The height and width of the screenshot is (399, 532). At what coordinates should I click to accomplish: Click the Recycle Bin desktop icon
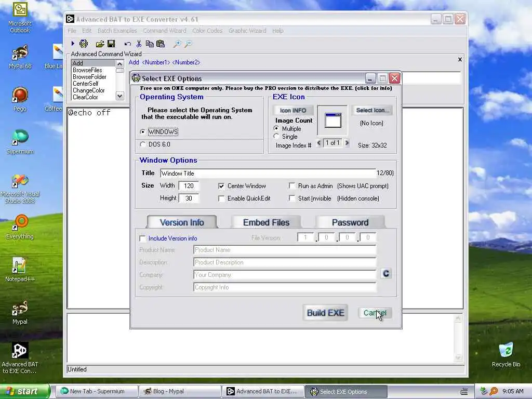point(506,355)
